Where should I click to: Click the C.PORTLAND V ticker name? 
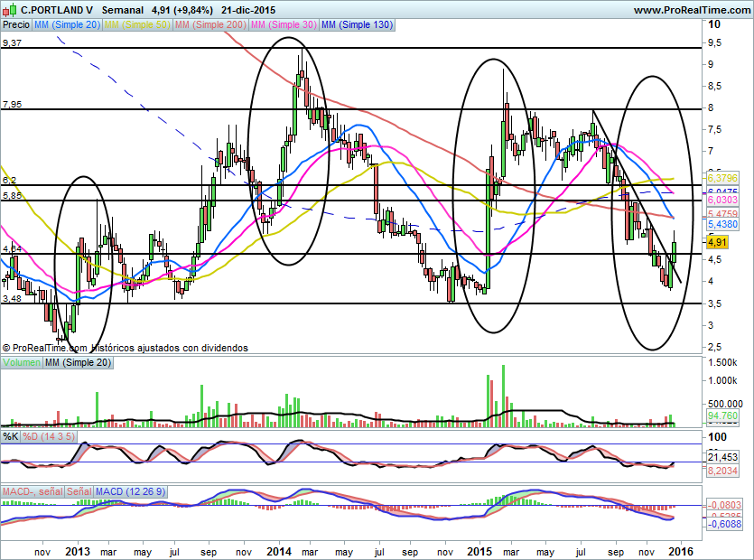point(56,10)
